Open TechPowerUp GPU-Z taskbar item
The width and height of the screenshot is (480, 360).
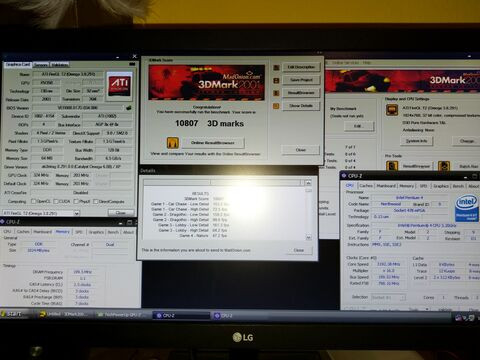(123, 315)
